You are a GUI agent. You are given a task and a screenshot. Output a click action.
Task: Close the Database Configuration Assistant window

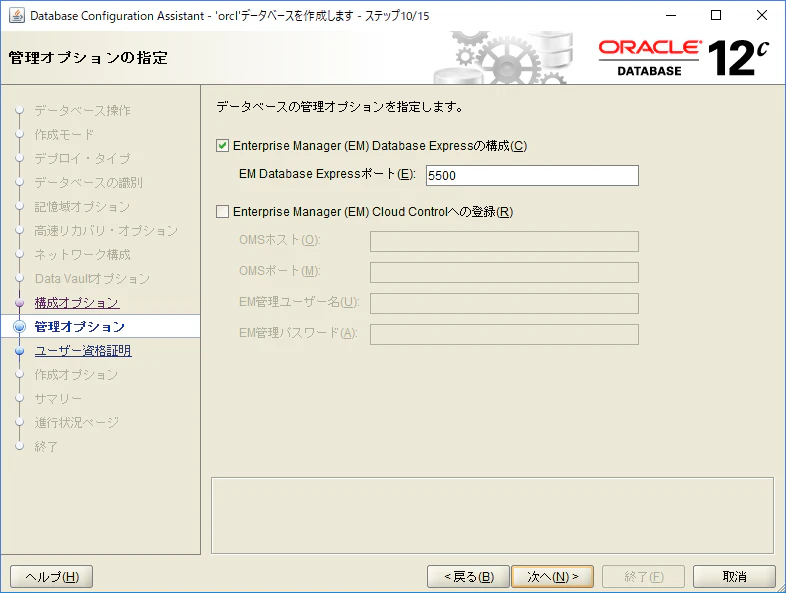[x=762, y=16]
